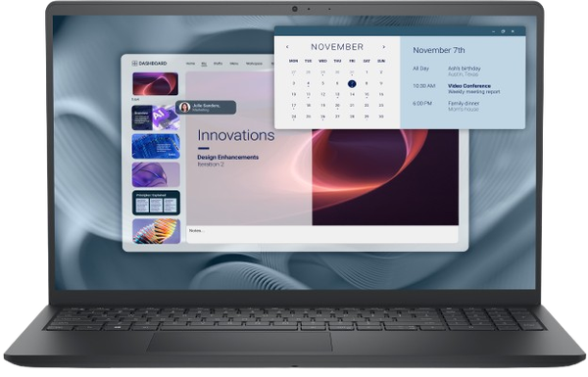Select the red wave slide thumbnail

pos(155,84)
